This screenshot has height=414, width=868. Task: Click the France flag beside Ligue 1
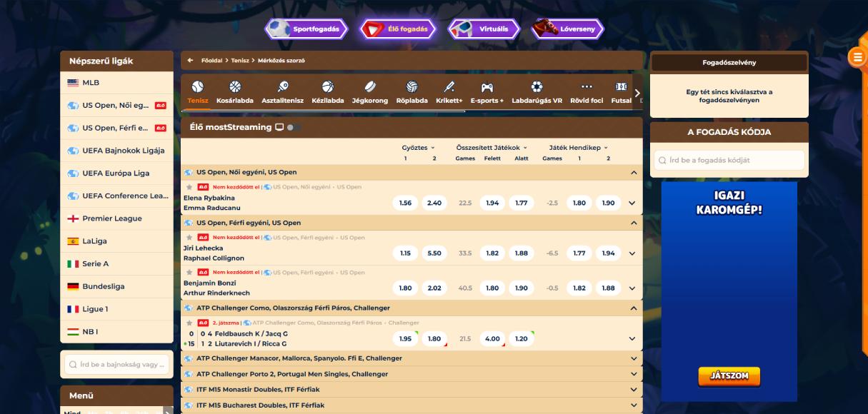[x=73, y=309]
